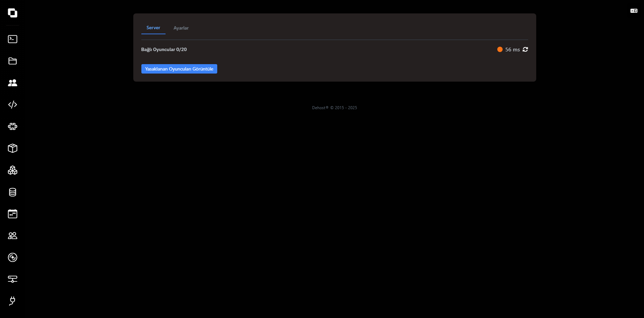This screenshot has height=318, width=644.
Task: Open the network server icon in sidebar
Action: (x=12, y=279)
